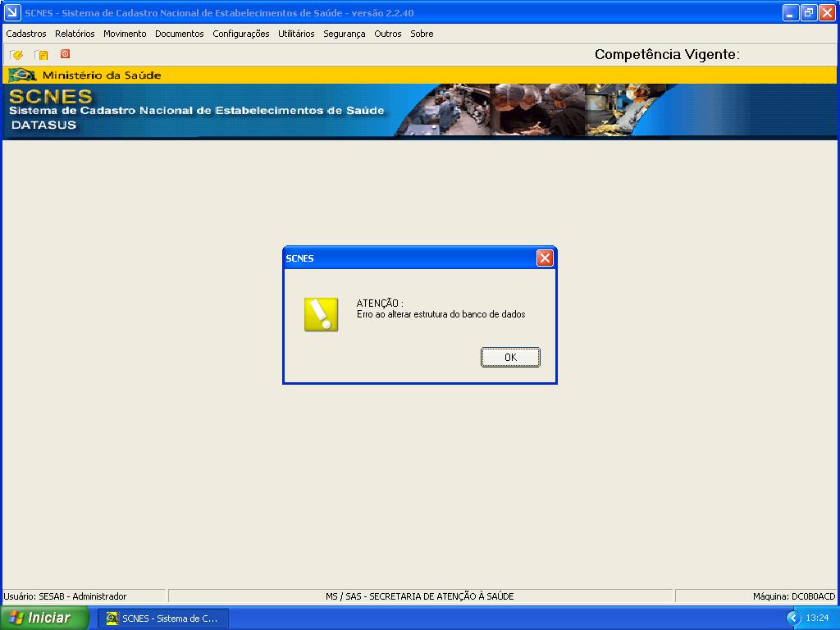
Task: Open the Movimento menu
Action: tap(125, 34)
